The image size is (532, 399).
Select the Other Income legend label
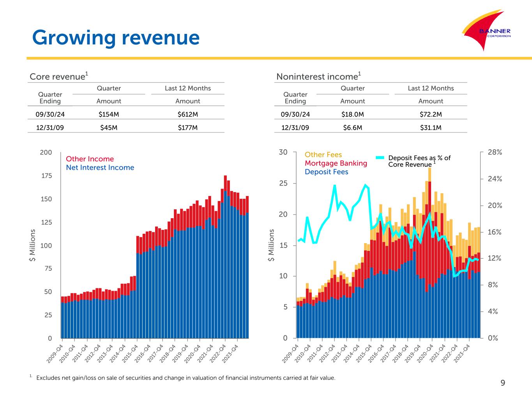click(90, 159)
